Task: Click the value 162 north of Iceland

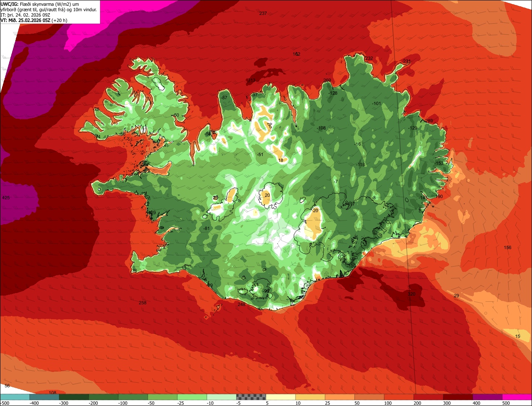Action: point(296,54)
